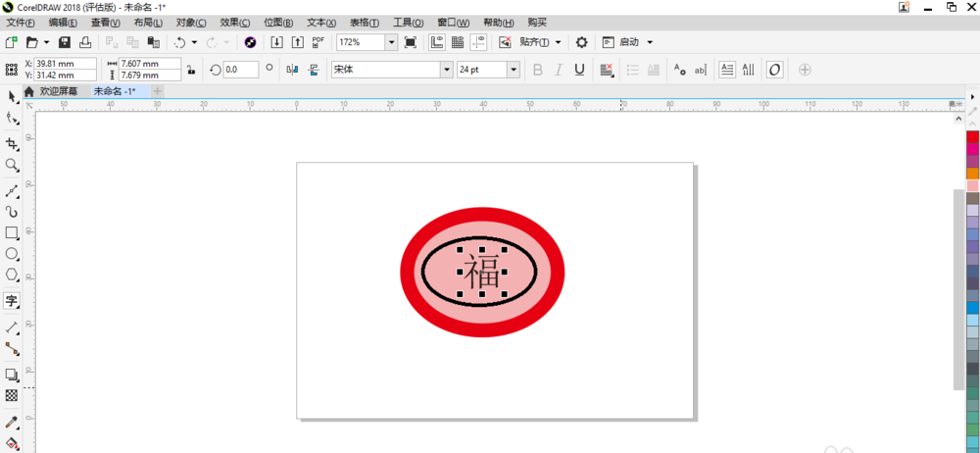Screen dimensions: 980x453
Task: Open Edit Text with the ab| icon
Action: (701, 70)
